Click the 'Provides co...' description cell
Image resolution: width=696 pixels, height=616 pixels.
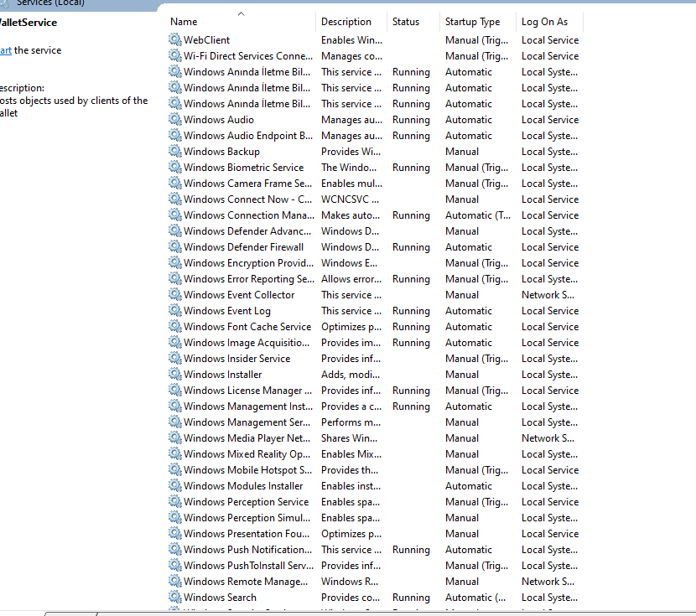[x=351, y=598]
